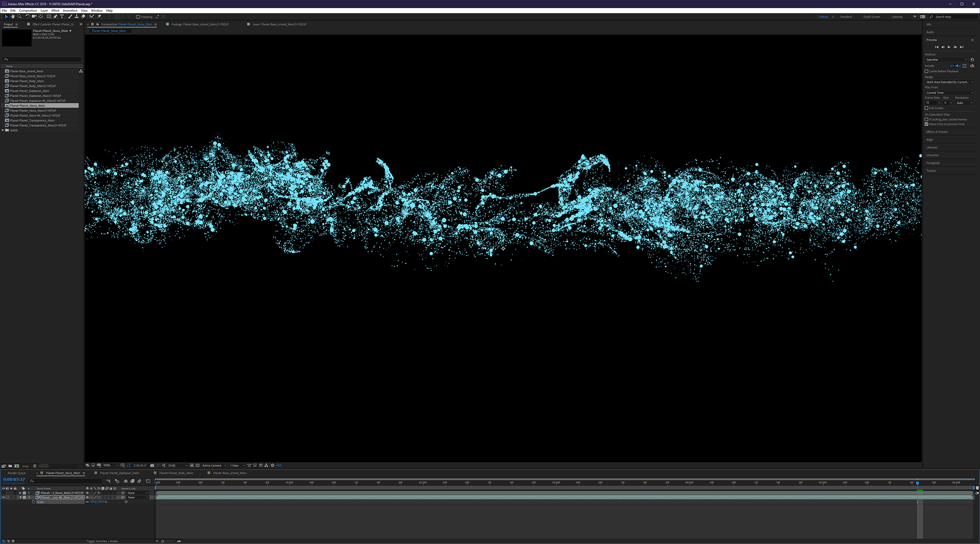Toggle Include audio speaker icon in Preview
Viewport: 980px width, 544px height.
click(958, 66)
